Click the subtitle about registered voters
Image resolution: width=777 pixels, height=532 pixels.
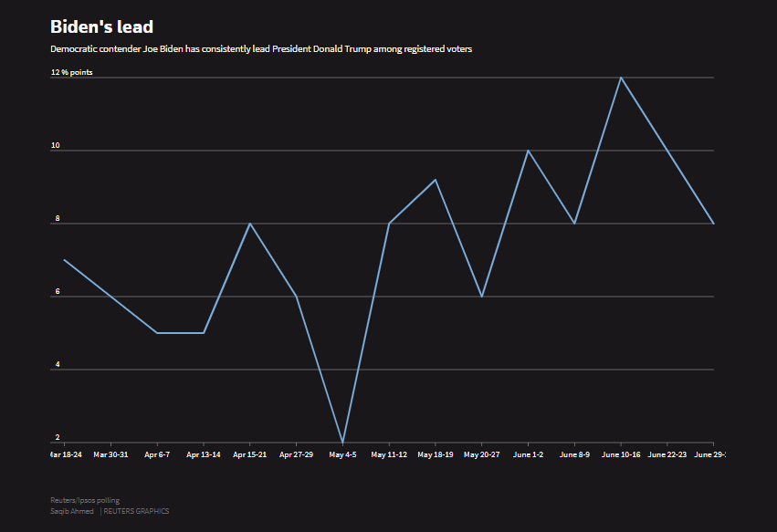(x=261, y=48)
